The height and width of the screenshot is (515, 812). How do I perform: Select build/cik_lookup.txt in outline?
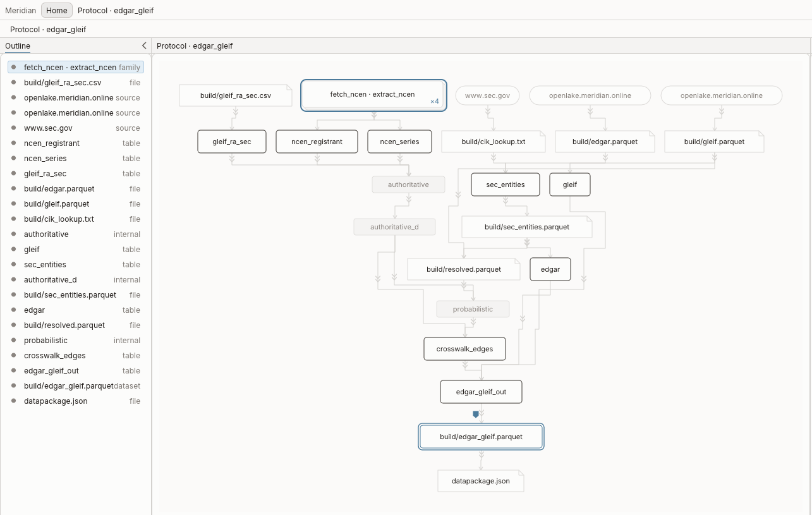click(76, 219)
